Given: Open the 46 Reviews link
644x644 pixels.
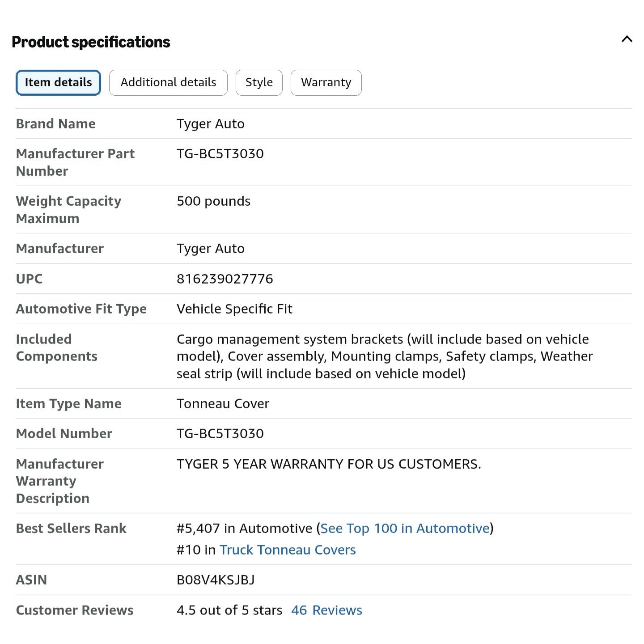Looking at the screenshot, I should (326, 610).
